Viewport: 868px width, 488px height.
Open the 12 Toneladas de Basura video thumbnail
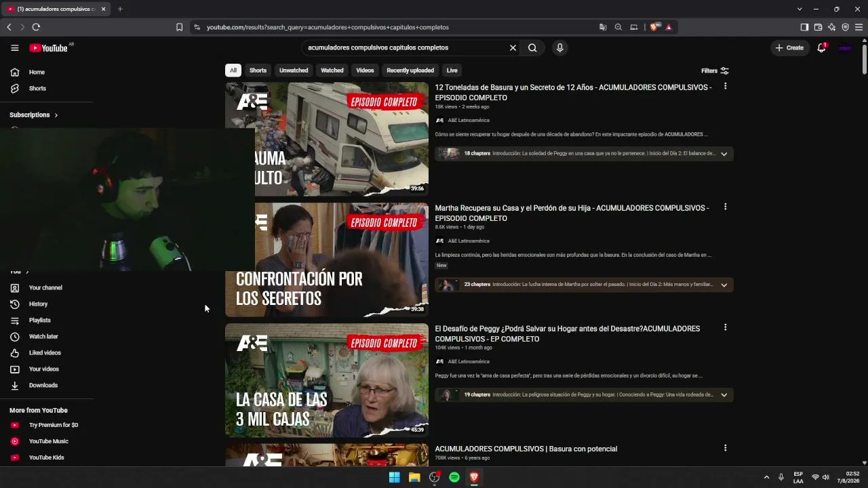[327, 140]
